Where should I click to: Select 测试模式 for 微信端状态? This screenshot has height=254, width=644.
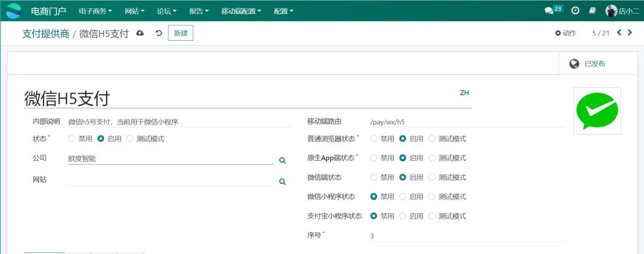(x=431, y=177)
